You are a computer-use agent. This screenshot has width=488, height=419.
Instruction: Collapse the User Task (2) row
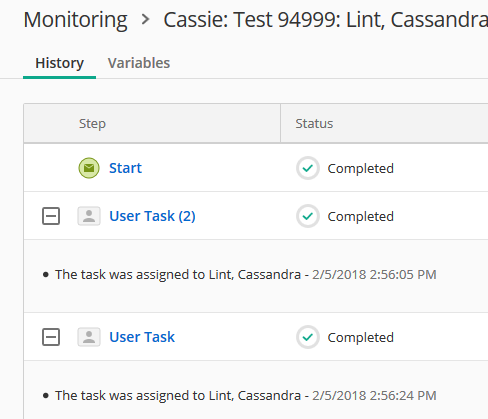coord(51,216)
